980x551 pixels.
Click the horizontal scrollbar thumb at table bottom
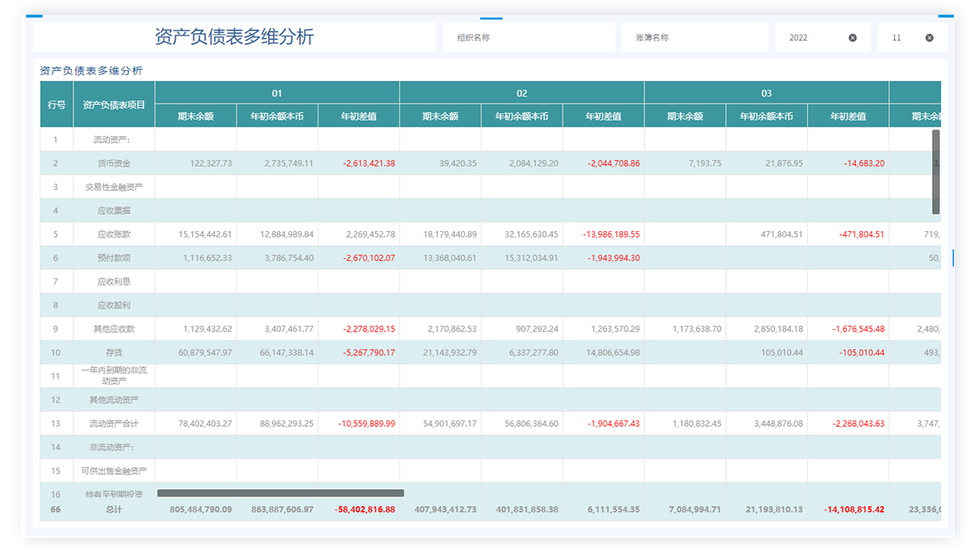pyautogui.click(x=280, y=493)
